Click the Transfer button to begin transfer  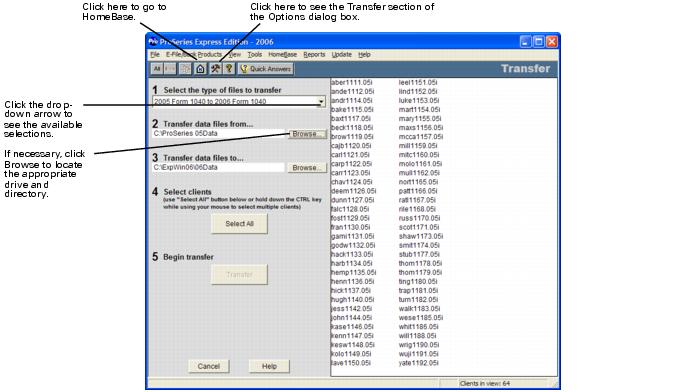[x=239, y=274]
